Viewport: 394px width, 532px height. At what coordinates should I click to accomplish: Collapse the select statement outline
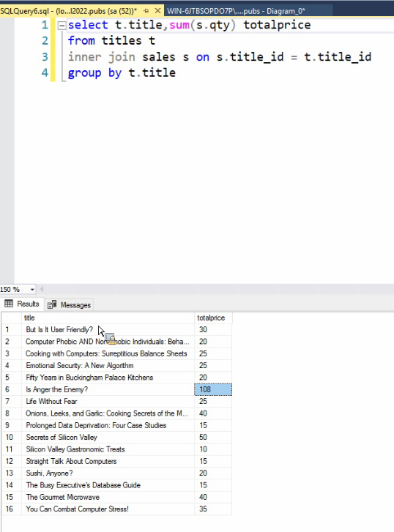[x=62, y=26]
